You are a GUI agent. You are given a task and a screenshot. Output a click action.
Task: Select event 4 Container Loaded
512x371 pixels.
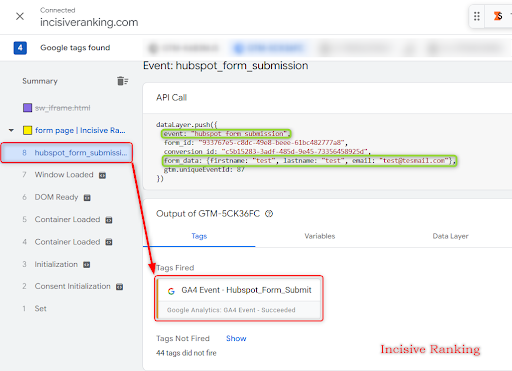[x=67, y=242]
